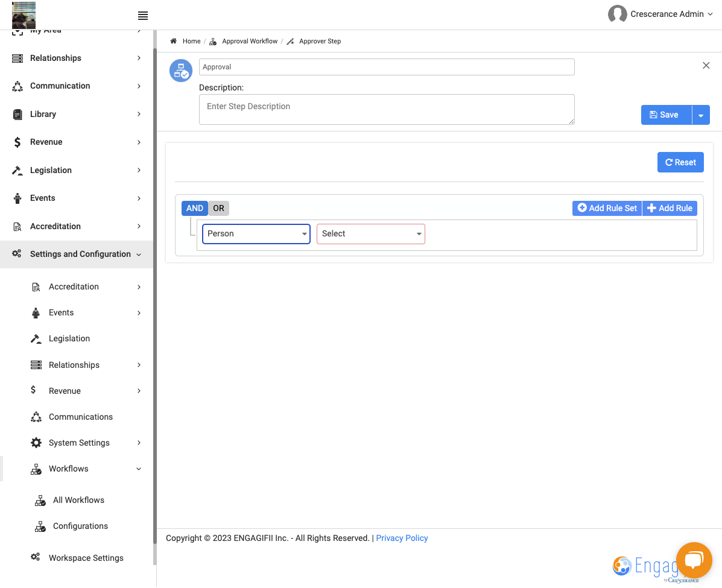Click the submenu Legislation gavel icon

36,340
